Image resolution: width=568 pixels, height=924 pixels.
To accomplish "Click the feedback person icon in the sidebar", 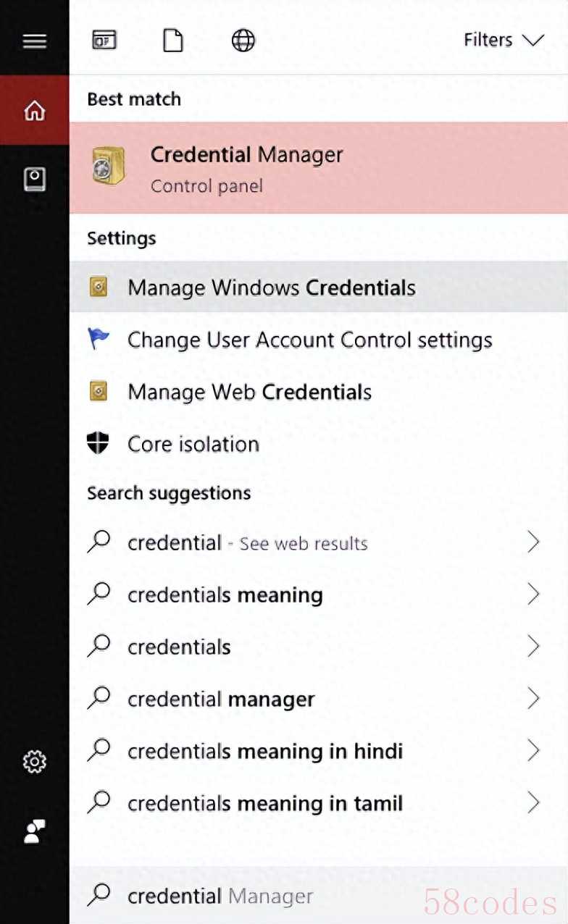I will tap(34, 831).
